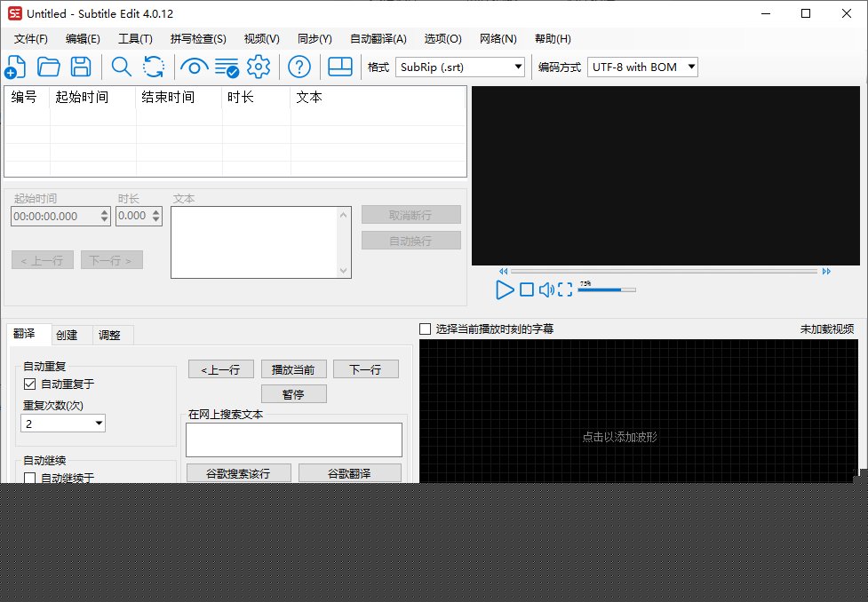Open the 选项(O) menu
This screenshot has height=602, width=868.
click(442, 39)
